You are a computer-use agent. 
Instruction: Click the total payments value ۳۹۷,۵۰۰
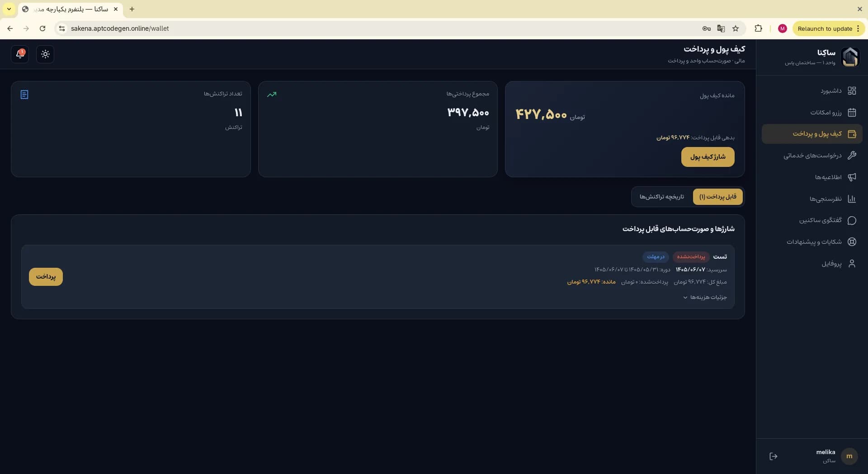[x=468, y=113]
